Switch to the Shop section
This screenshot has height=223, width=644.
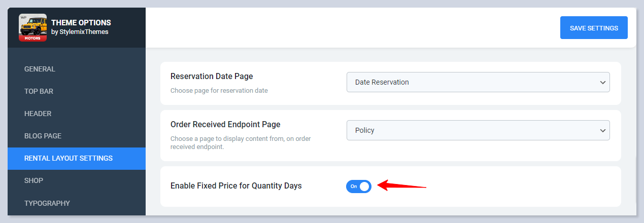tap(33, 180)
